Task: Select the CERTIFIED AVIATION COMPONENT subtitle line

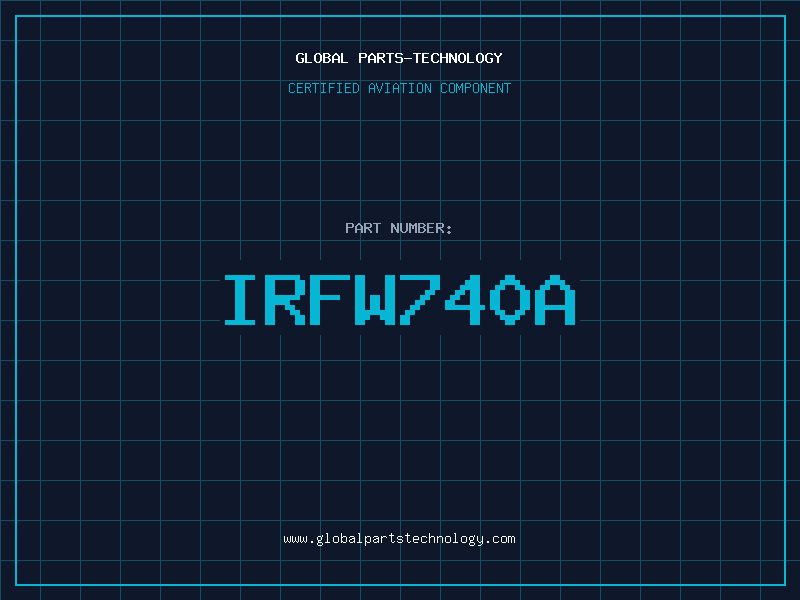Action: point(399,88)
